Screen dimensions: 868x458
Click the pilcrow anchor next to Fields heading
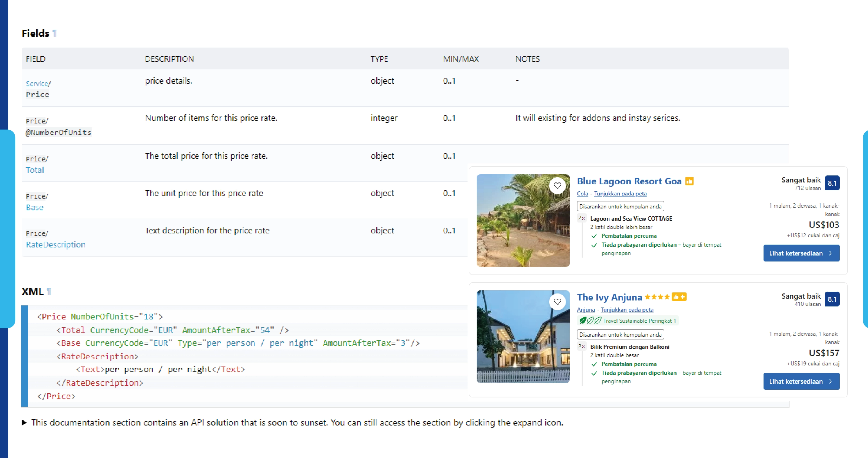click(55, 33)
